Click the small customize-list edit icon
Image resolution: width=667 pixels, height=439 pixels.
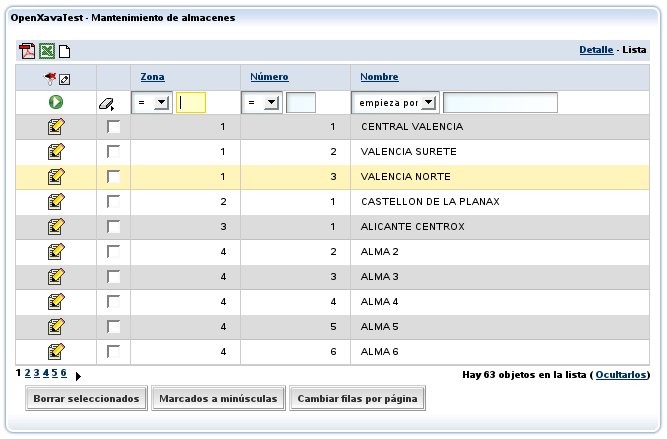coord(65,78)
